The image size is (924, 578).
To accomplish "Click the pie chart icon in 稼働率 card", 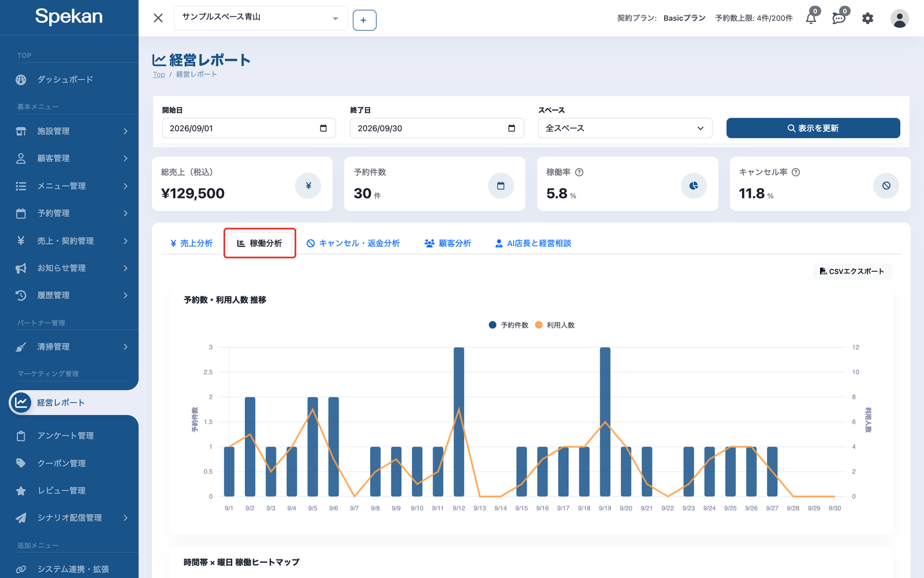I will click(694, 186).
